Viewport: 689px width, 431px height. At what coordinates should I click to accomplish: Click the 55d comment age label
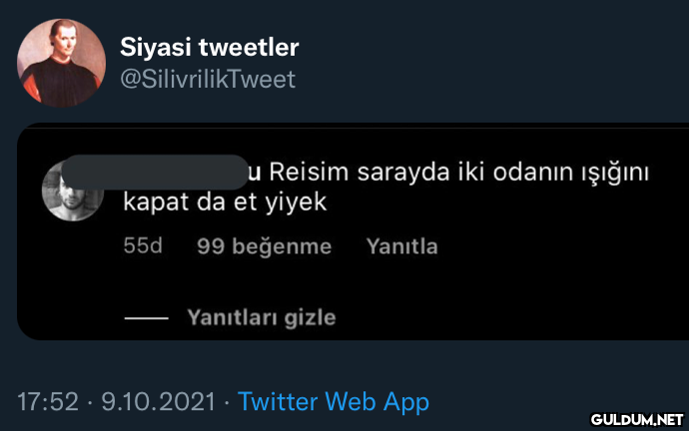click(143, 246)
